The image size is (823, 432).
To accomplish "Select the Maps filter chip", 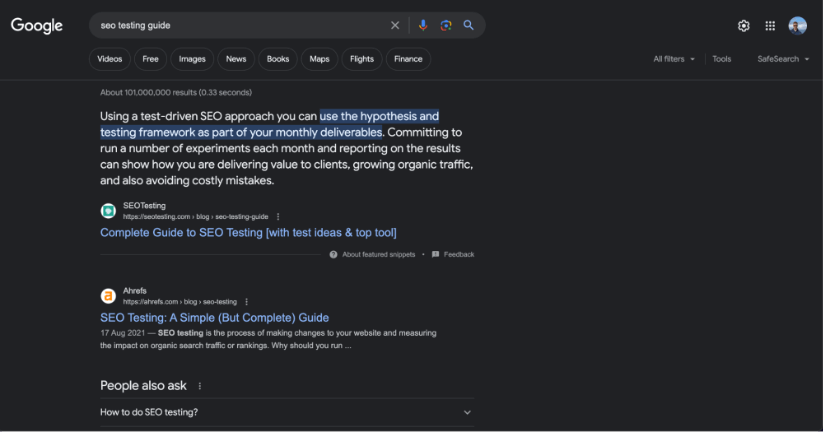I will point(319,59).
